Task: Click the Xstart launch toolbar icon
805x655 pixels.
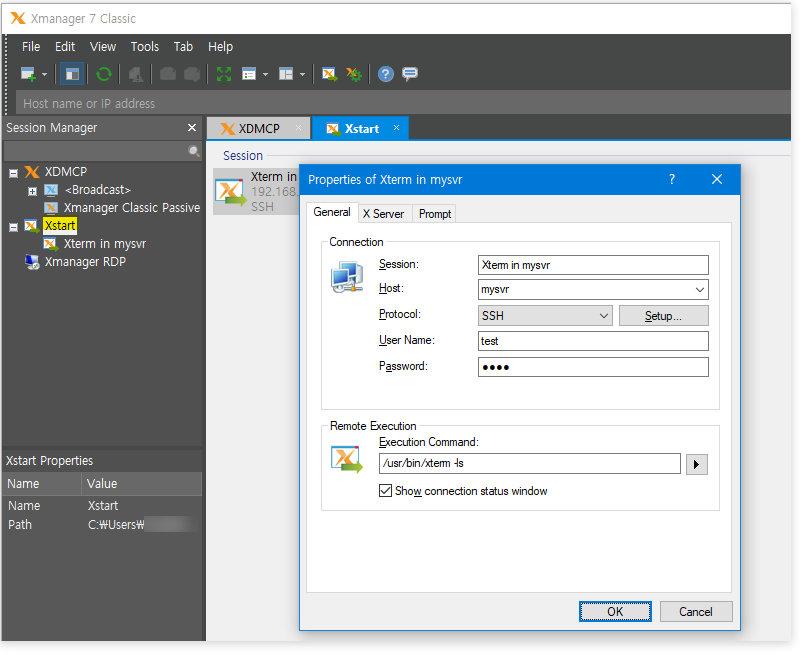Action: click(x=328, y=74)
